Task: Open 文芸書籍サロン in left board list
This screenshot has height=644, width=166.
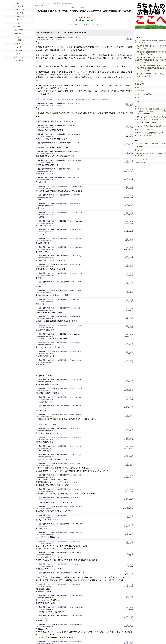Action: pyautogui.click(x=18, y=10)
